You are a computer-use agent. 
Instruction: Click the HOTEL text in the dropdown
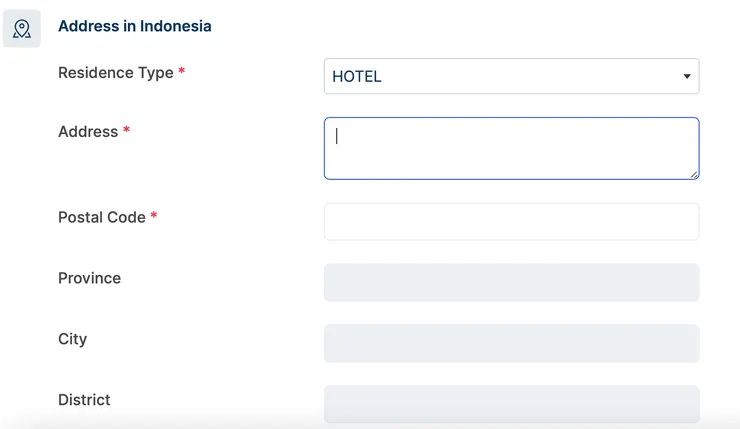coord(357,77)
